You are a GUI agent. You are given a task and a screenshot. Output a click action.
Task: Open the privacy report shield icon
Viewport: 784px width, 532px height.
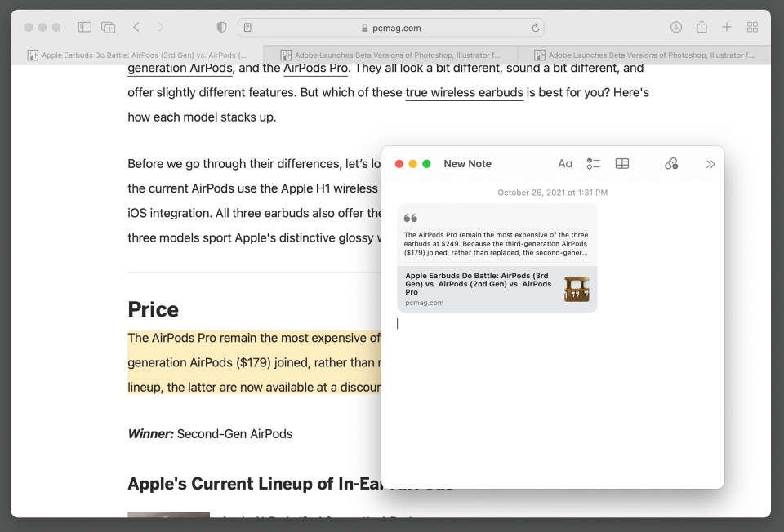pos(221,28)
